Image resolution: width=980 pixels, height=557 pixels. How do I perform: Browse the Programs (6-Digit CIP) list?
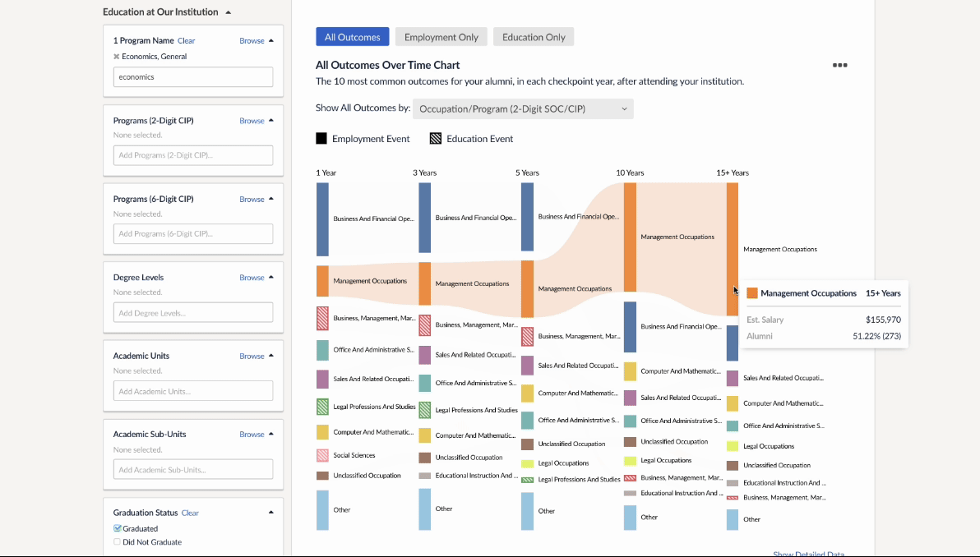point(252,199)
